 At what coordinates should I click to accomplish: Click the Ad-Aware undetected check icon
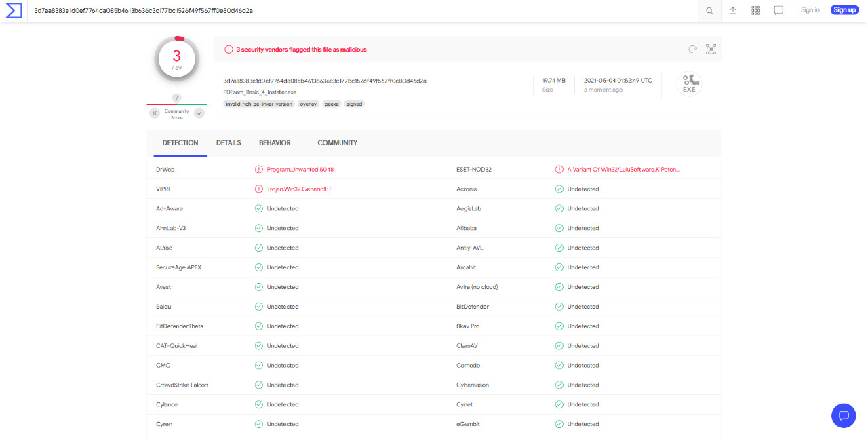coord(258,209)
